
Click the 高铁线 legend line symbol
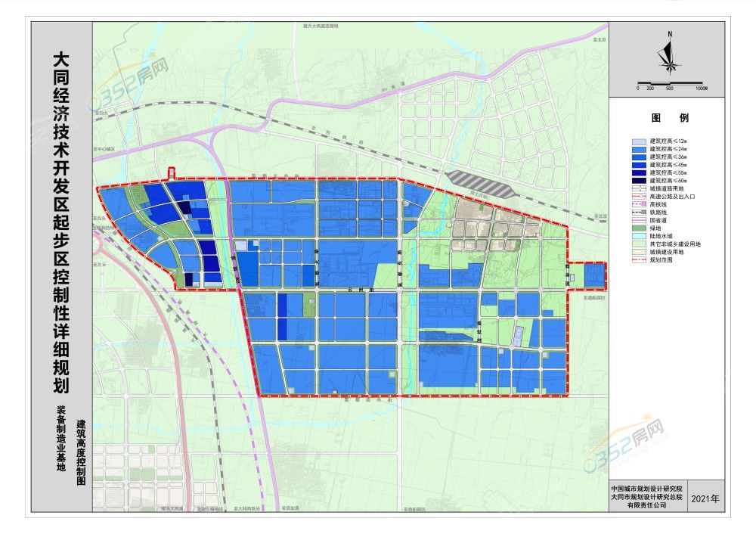(x=639, y=204)
